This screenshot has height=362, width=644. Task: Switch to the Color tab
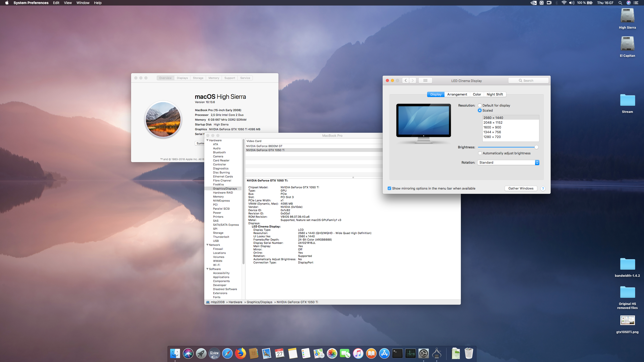[x=477, y=94]
